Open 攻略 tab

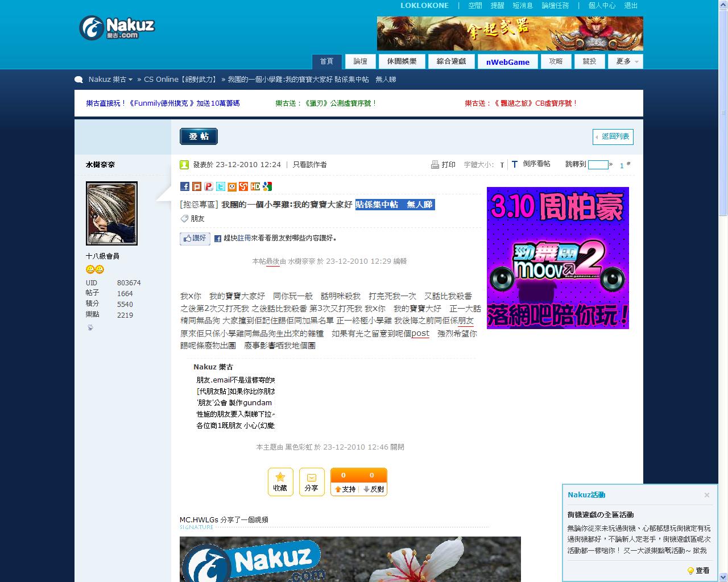pos(556,61)
